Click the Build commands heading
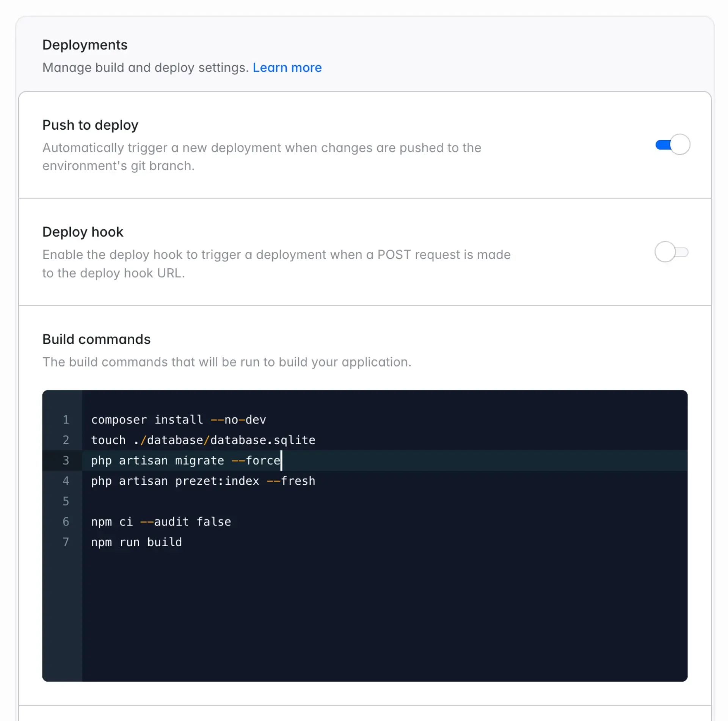Screen dimensions: 728x721 (x=96, y=339)
